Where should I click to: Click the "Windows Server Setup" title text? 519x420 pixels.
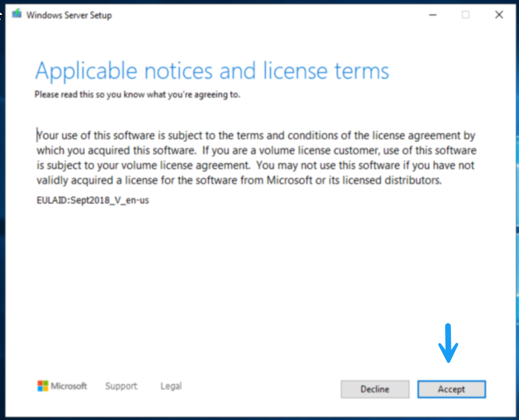69,15
